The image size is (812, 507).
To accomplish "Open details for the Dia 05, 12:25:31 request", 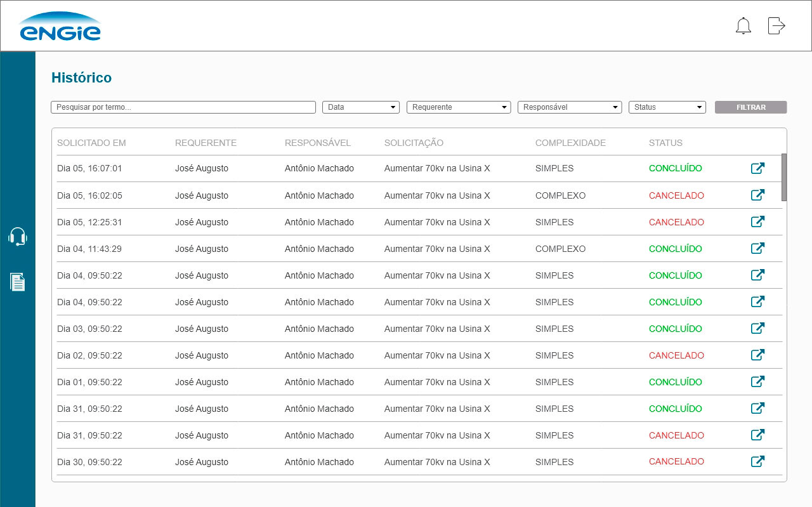I will coord(757,222).
